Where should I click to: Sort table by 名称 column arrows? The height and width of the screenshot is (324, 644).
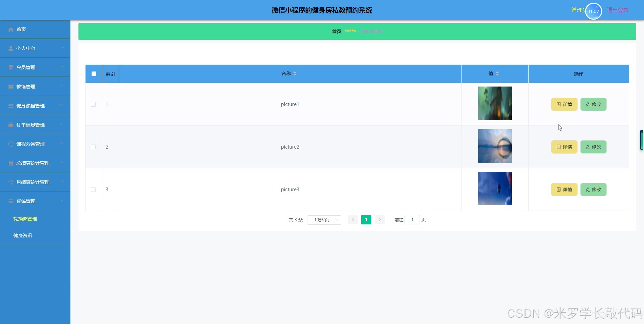[295, 74]
